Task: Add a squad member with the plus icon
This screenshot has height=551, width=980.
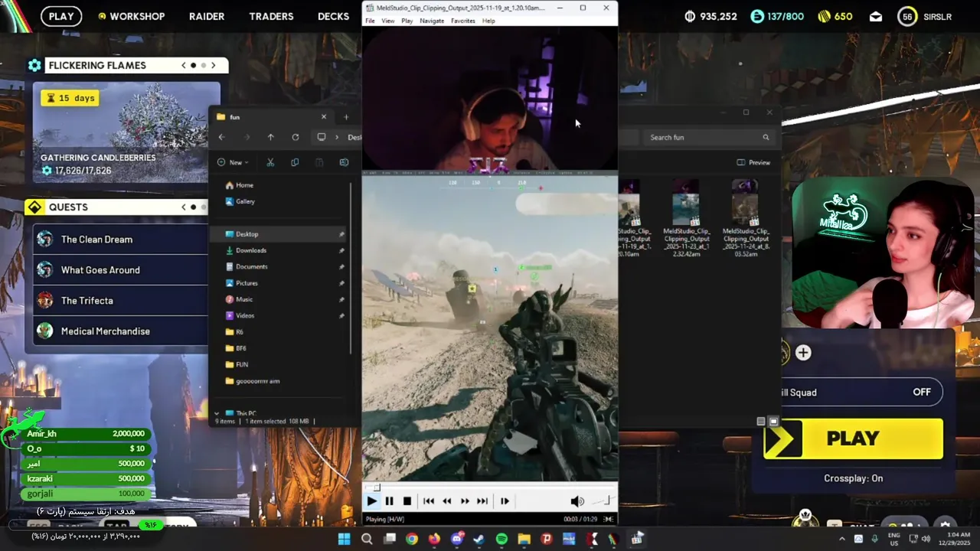Action: [x=803, y=353]
